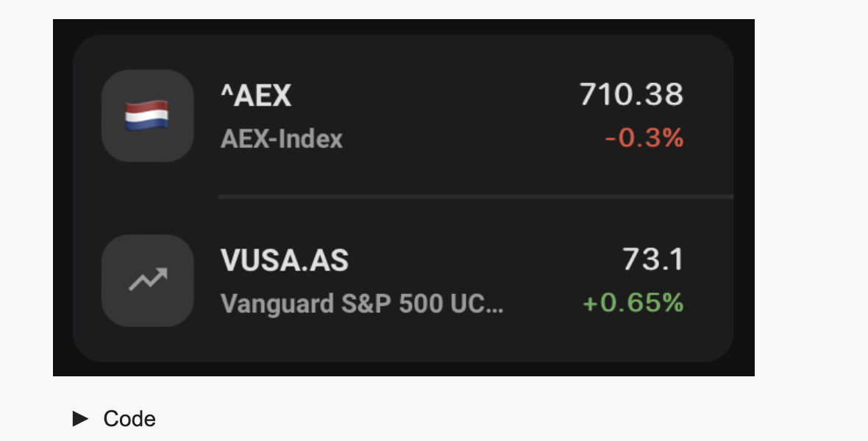This screenshot has height=441, width=868.
Task: Click empty space between VUSA.AS and 73.1
Action: pos(485,260)
